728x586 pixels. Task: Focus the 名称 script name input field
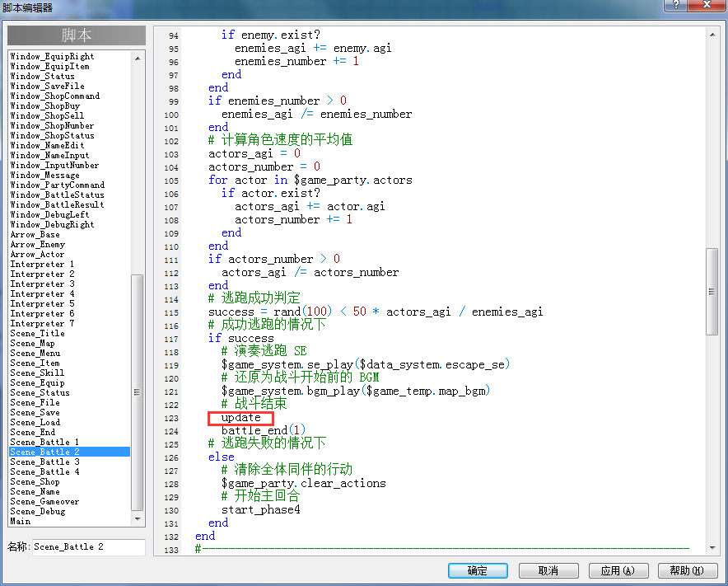click(x=89, y=547)
